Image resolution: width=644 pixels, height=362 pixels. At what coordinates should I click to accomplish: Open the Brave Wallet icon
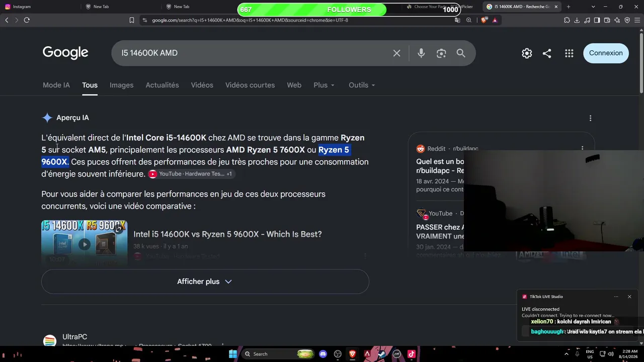tap(607, 20)
